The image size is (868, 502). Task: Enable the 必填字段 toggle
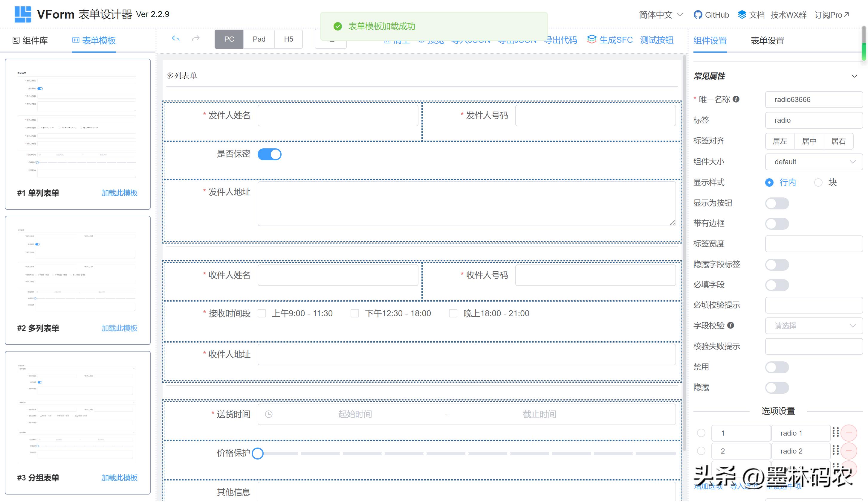(x=777, y=285)
